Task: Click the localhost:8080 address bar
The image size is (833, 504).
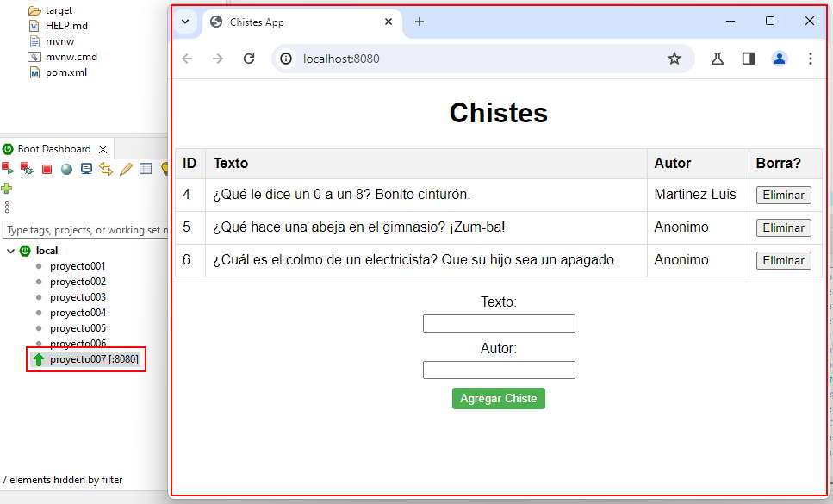Action: click(x=483, y=59)
